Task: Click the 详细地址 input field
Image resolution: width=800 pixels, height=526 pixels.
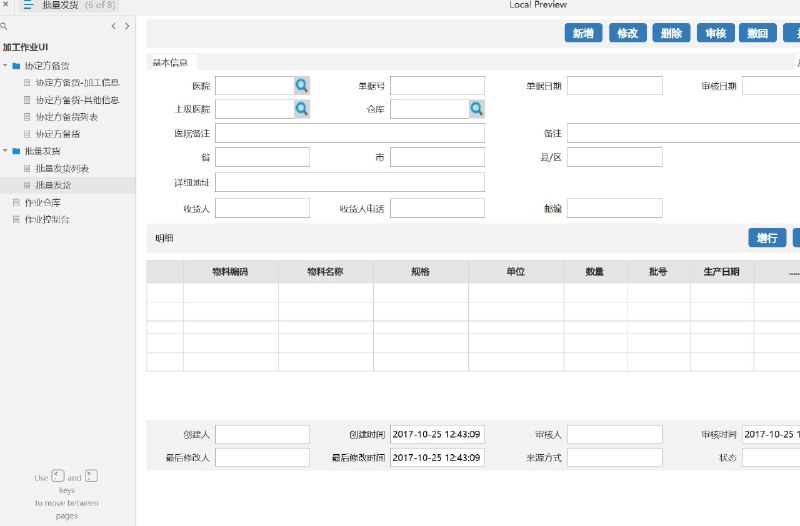Action: point(350,182)
